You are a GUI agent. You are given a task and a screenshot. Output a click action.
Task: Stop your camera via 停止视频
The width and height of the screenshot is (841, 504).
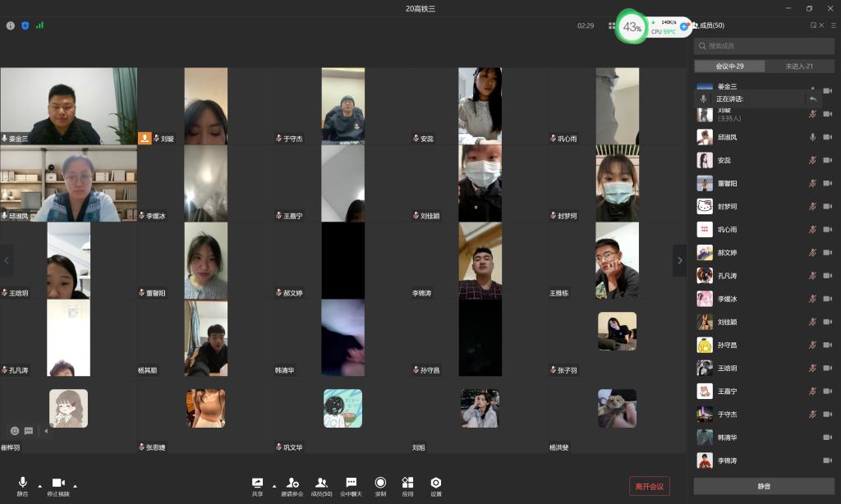(x=58, y=486)
